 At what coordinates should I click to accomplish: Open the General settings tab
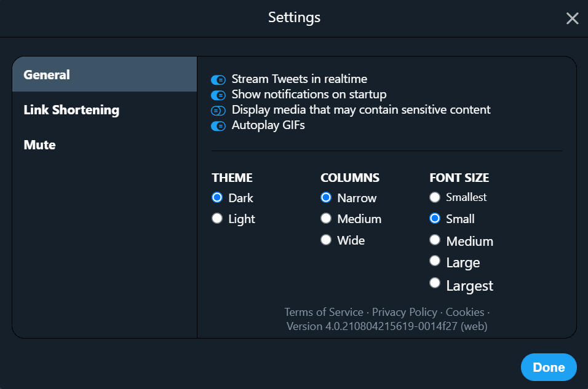105,74
